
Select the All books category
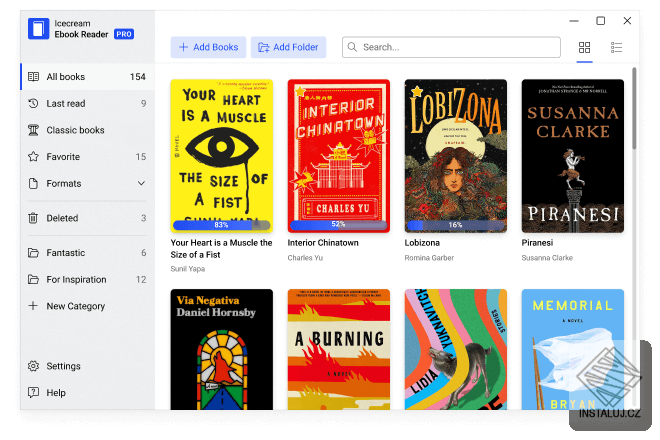click(x=88, y=77)
